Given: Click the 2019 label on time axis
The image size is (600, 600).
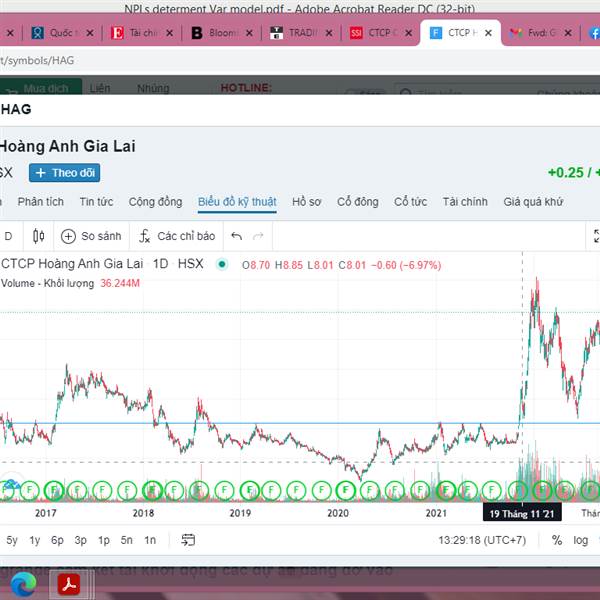Looking at the screenshot, I should pos(240,513).
